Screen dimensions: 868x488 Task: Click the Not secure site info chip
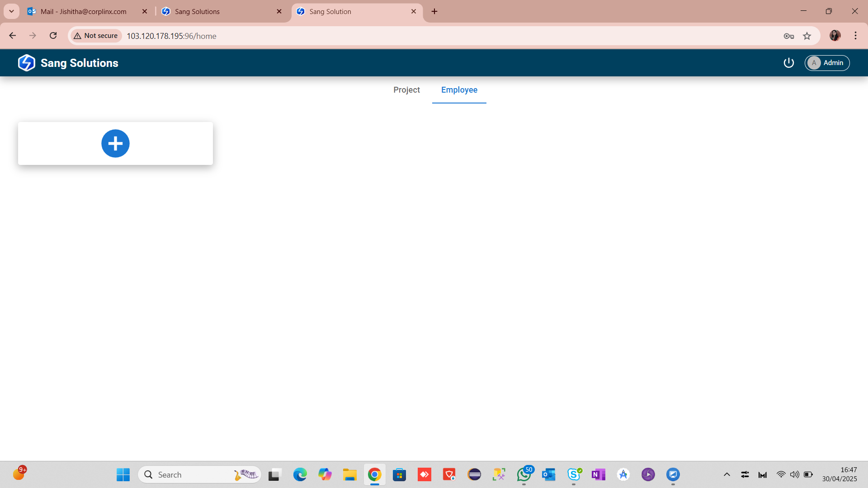(96, 36)
